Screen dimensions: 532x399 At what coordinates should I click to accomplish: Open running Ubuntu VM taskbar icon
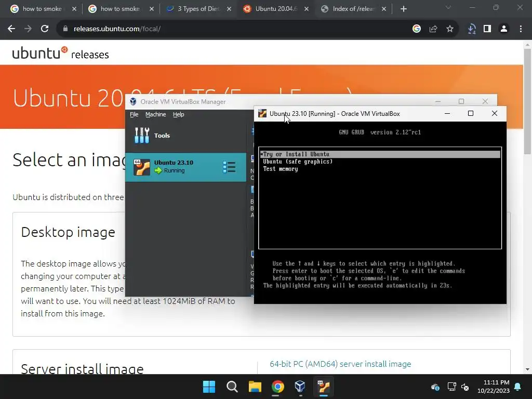click(324, 387)
